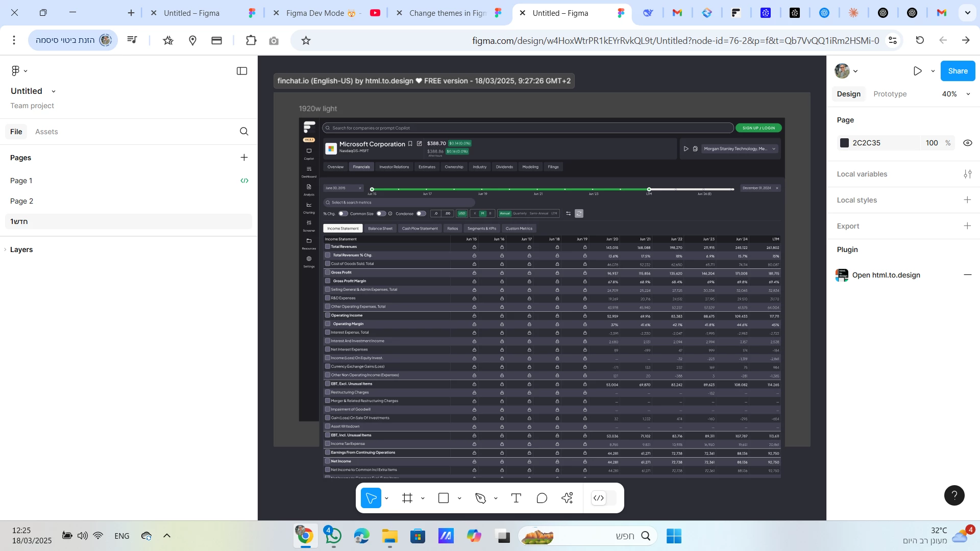Select the Rectangle shape tool

click(444, 498)
